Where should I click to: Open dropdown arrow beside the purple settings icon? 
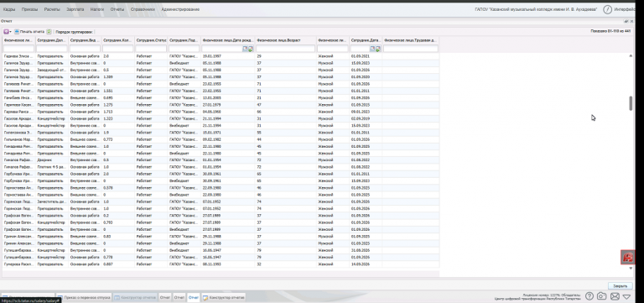[10, 32]
